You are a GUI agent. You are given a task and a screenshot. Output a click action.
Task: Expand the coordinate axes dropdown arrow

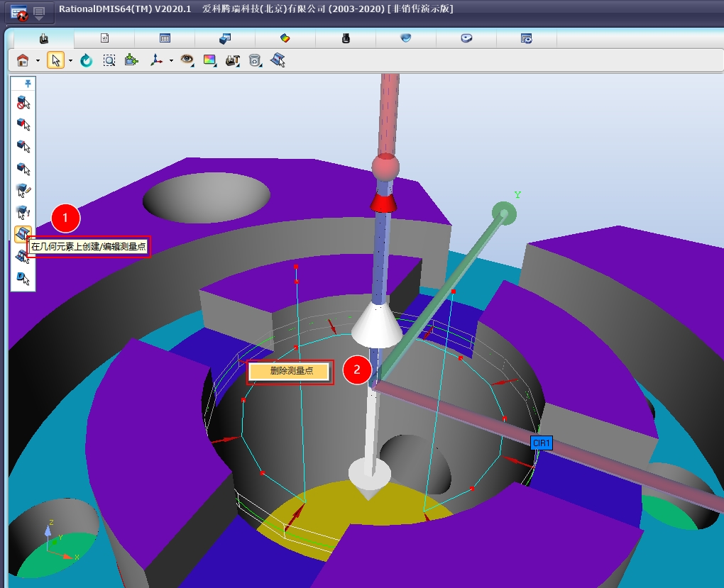[171, 60]
